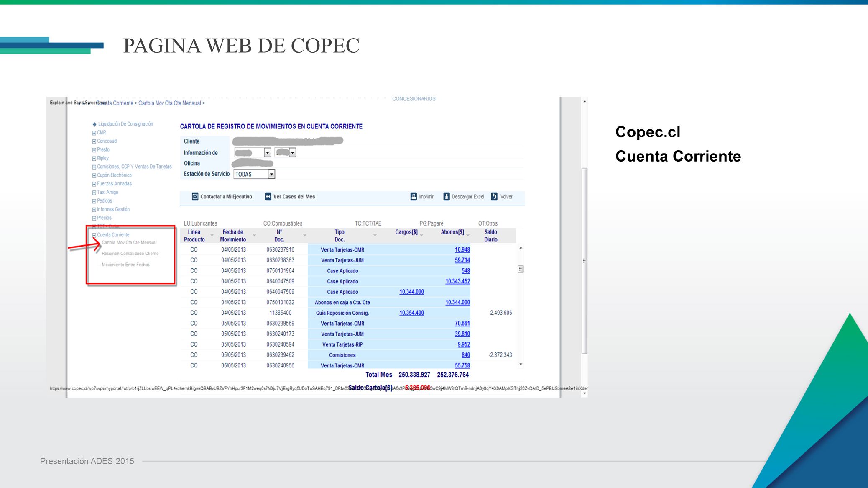The width and height of the screenshot is (868, 488).
Task: Click the Total Mes abonos value 252.376.764
Action: pos(453,375)
